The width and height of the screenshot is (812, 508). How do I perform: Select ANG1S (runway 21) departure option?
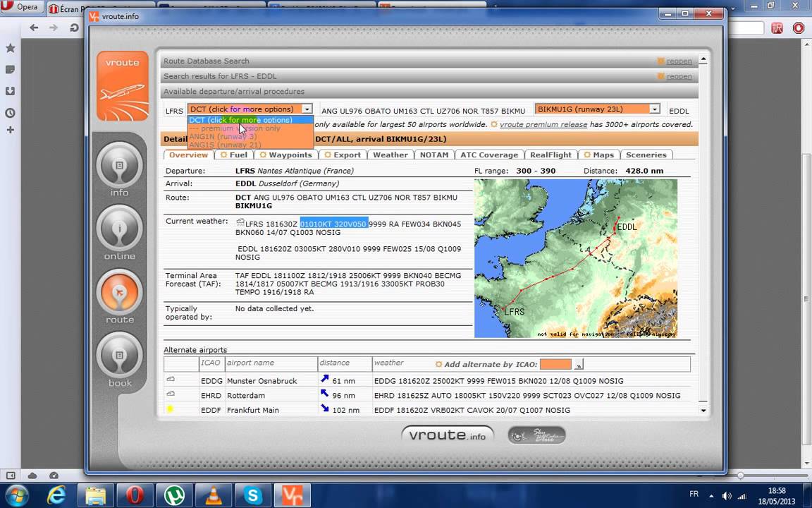click(251, 145)
